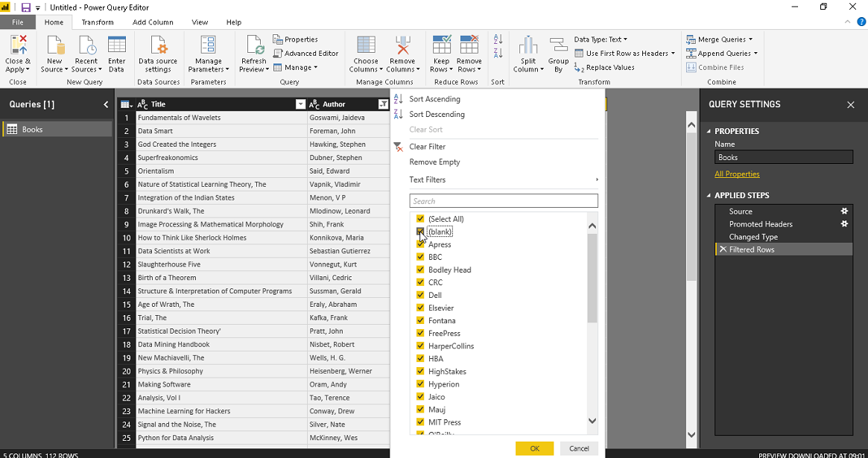Click the ribbon sort descending icon
The height and width of the screenshot is (458, 868).
pos(498,53)
